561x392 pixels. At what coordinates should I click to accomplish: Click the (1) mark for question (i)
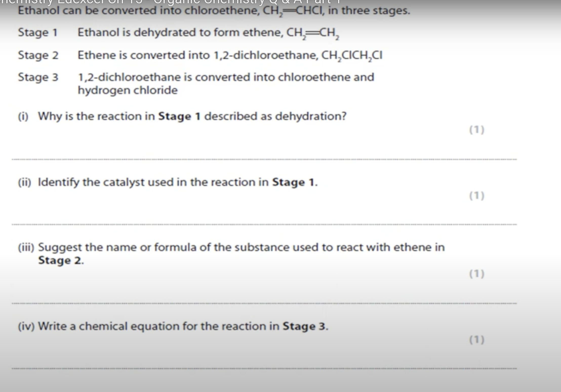click(x=477, y=130)
